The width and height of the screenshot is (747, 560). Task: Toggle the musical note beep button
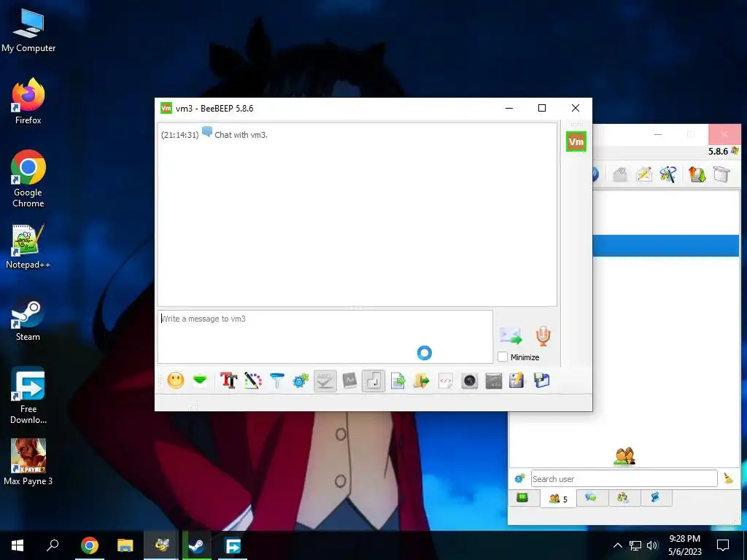373,381
